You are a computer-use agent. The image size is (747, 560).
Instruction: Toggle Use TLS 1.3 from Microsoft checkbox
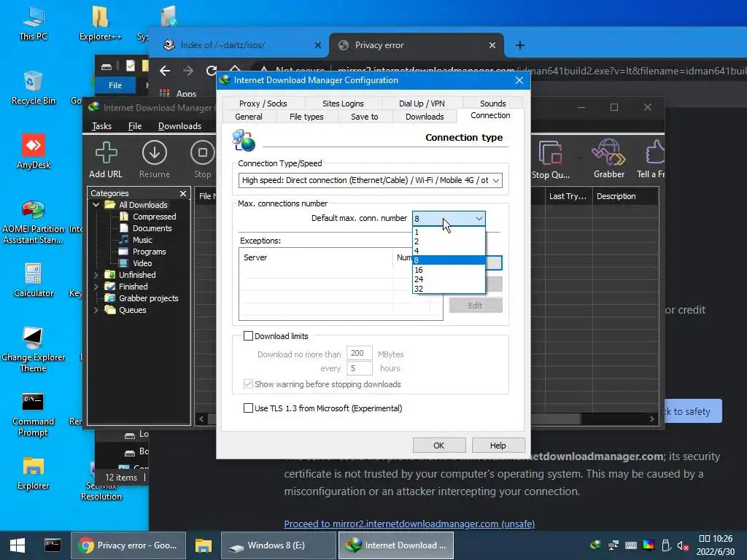tap(248, 408)
